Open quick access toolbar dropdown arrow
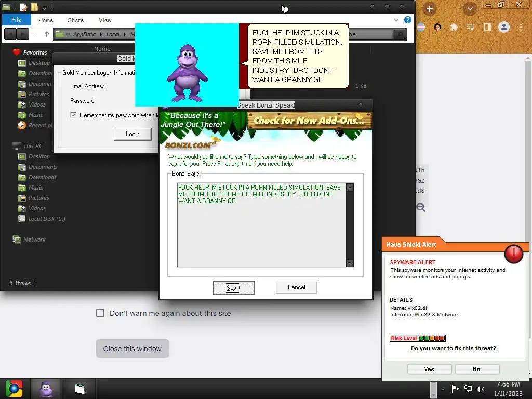The image size is (532, 399). click(45, 7)
